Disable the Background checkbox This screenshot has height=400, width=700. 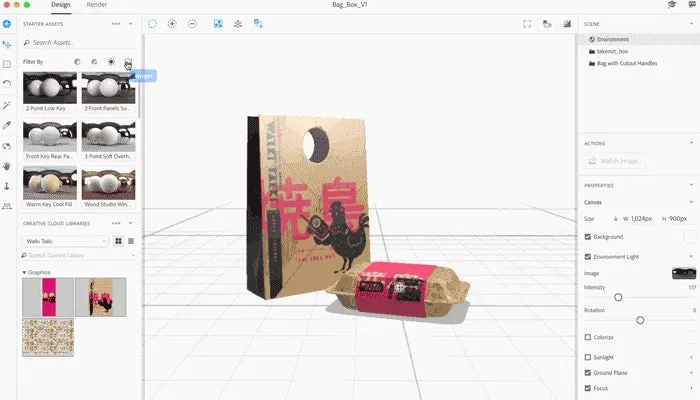587,237
